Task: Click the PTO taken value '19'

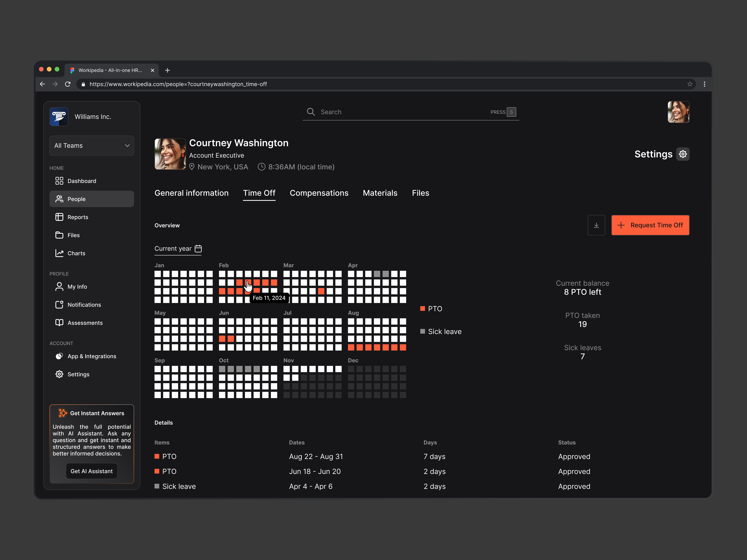Action: [583, 324]
